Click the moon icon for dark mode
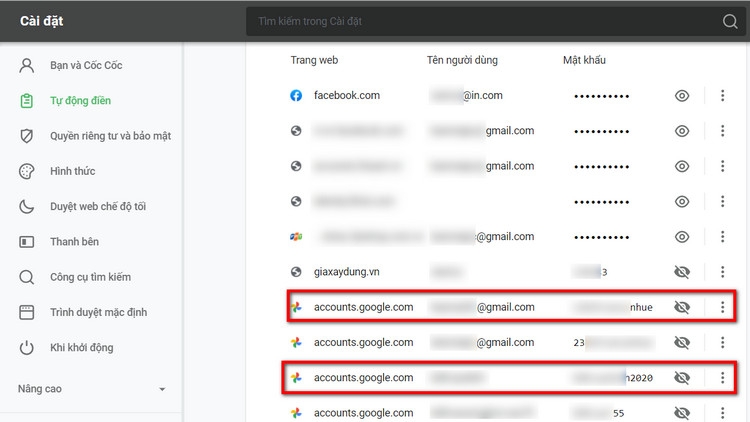The image size is (750, 422). [x=27, y=207]
